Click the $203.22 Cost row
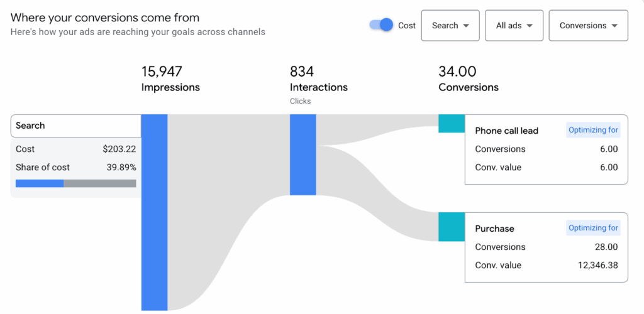Image resolution: width=644 pixels, height=314 pixels. click(x=75, y=149)
